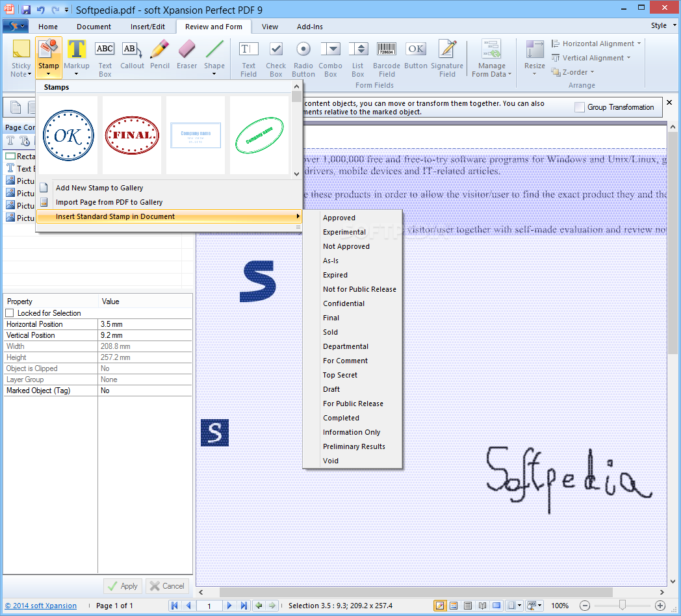Open the 2014 soft Xpansion link

[41, 606]
